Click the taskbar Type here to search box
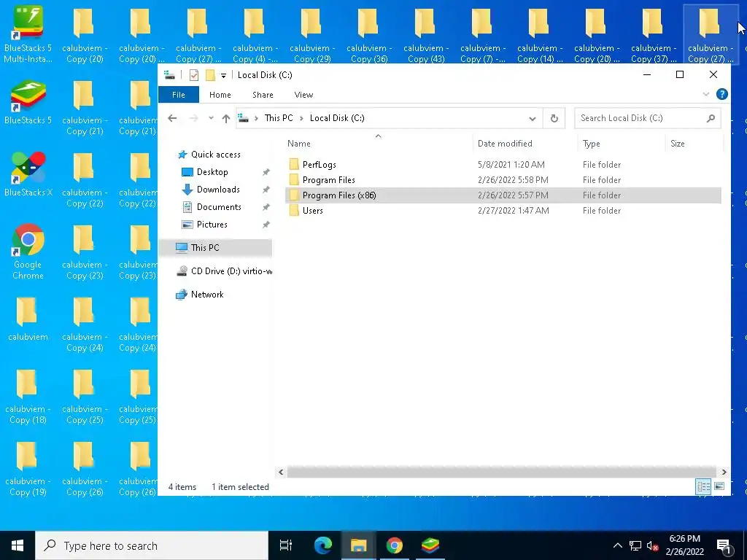 tap(152, 545)
